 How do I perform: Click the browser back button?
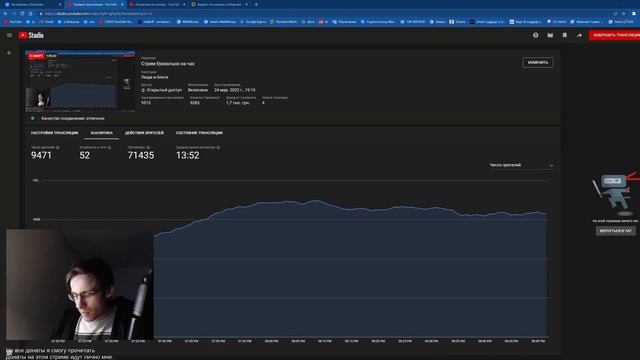pyautogui.click(x=6, y=13)
